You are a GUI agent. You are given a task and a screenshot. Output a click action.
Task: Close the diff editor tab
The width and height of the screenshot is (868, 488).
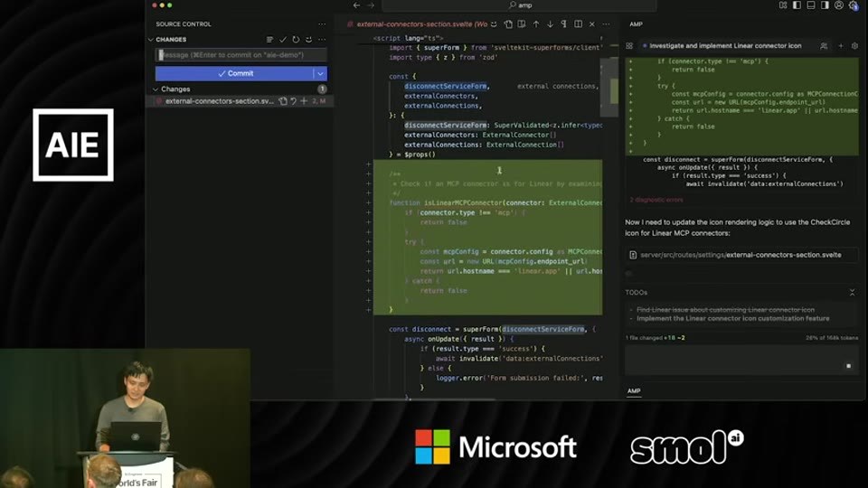[591, 24]
